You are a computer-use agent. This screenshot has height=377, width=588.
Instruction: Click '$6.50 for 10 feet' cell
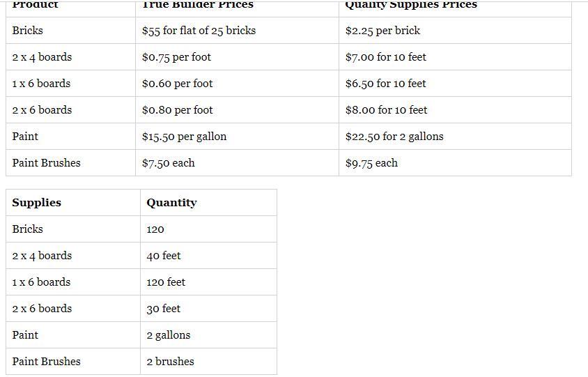click(455, 84)
